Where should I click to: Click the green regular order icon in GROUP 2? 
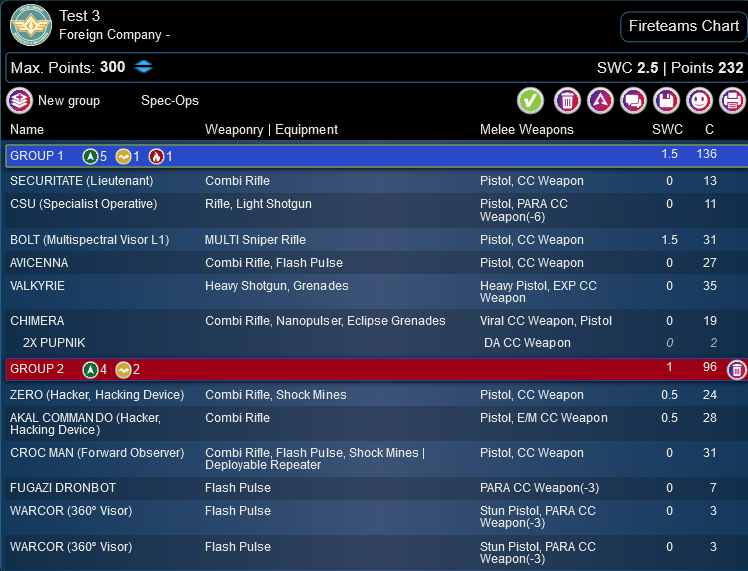tap(90, 370)
